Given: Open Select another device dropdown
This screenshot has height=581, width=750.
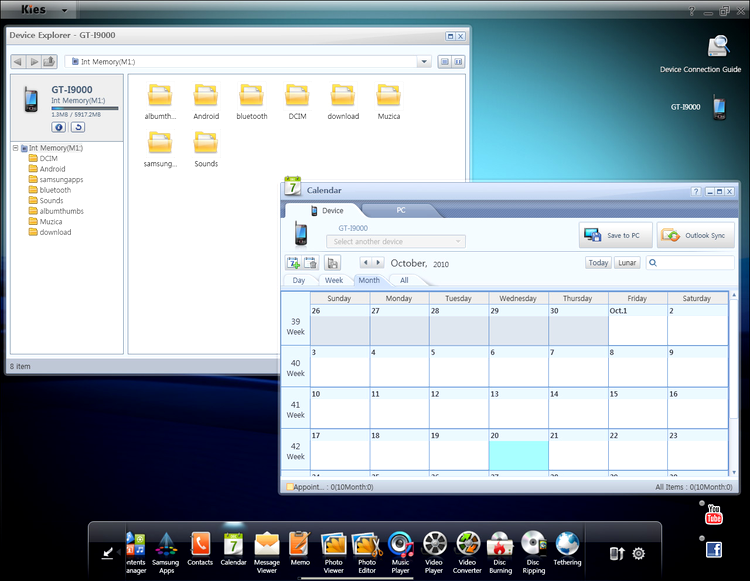Looking at the screenshot, I should tap(396, 241).
